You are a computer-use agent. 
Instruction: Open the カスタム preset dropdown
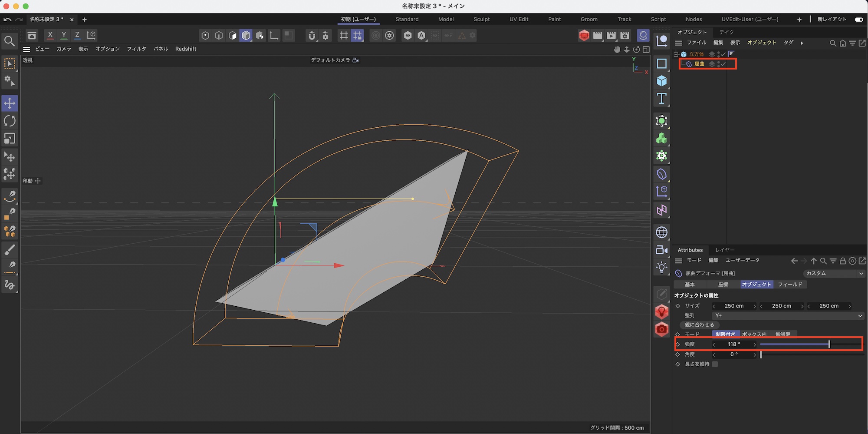coord(834,273)
